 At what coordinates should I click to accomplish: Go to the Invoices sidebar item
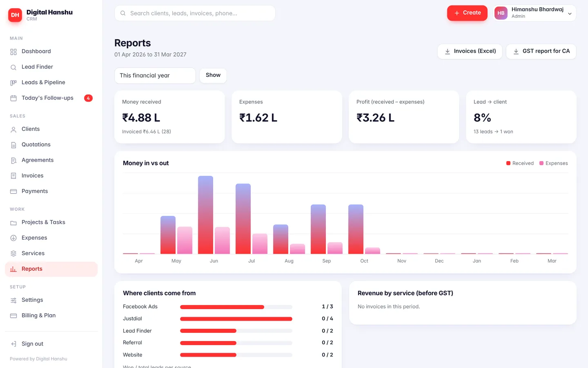click(x=51, y=176)
